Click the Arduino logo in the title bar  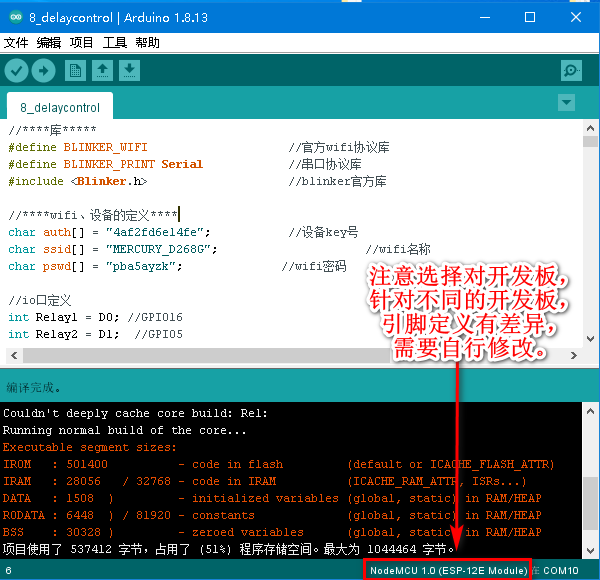pos(16,17)
